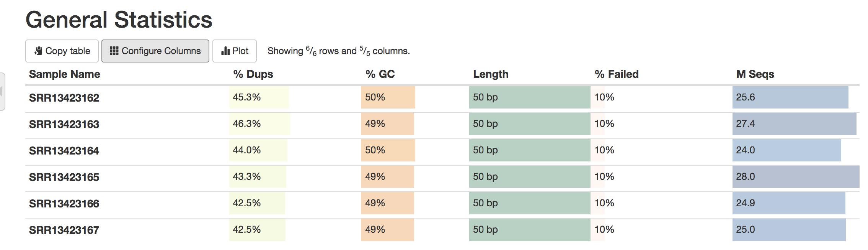Select sample SRR13423163 row name
The height and width of the screenshot is (250, 868).
pyautogui.click(x=64, y=125)
